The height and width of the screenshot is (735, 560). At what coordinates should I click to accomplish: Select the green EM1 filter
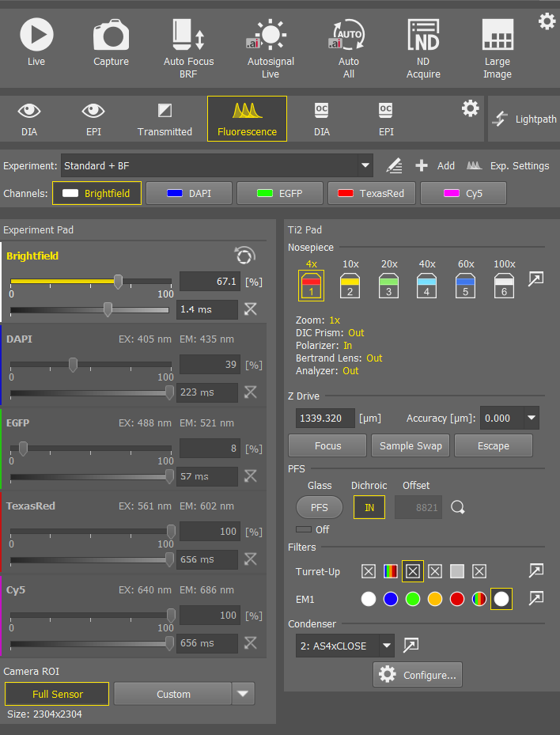pos(412,599)
